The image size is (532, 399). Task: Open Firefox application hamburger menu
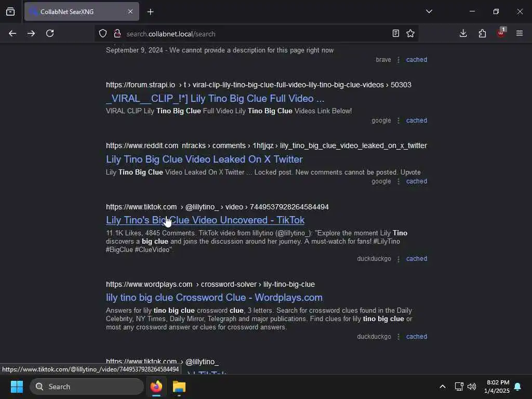tap(520, 34)
